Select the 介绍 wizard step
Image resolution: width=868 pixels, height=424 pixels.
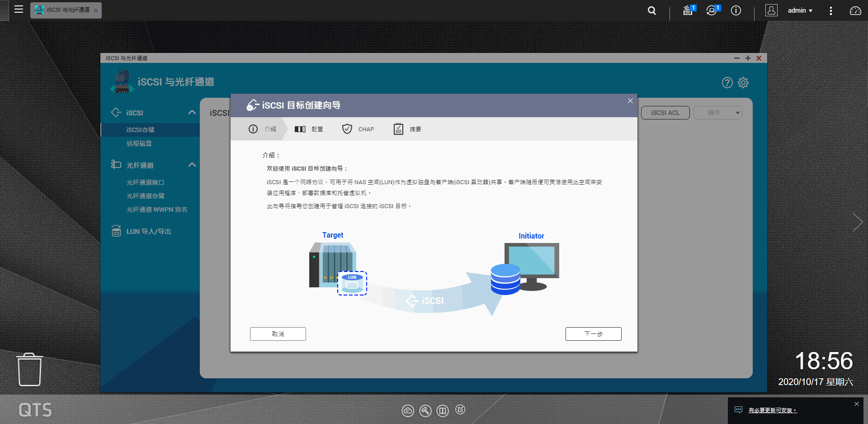tap(263, 129)
